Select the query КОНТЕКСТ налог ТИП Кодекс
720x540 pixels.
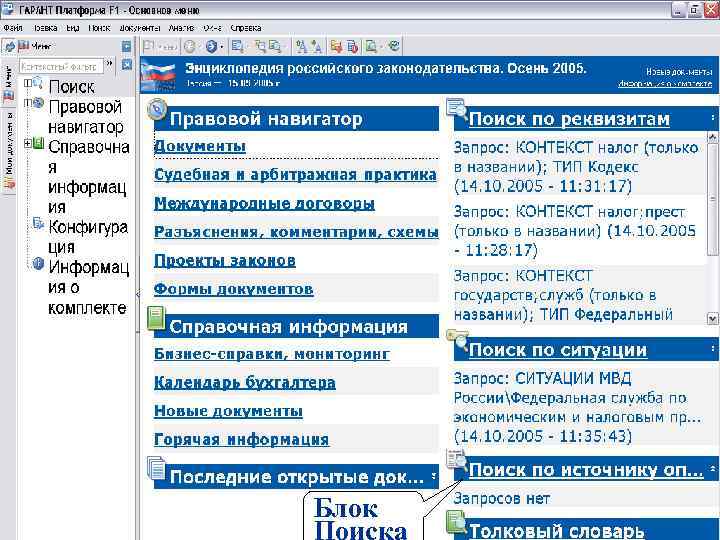pyautogui.click(x=579, y=167)
